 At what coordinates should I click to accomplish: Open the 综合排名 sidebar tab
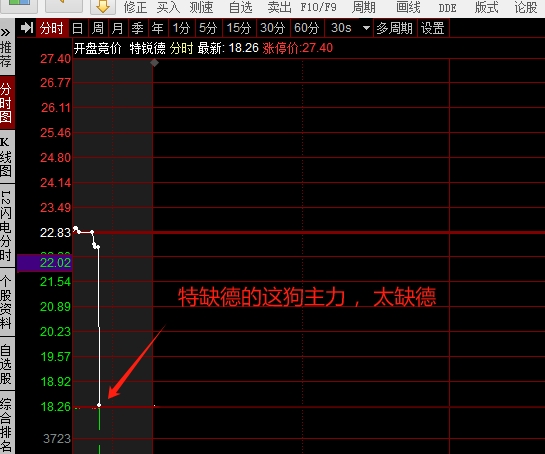6,424
